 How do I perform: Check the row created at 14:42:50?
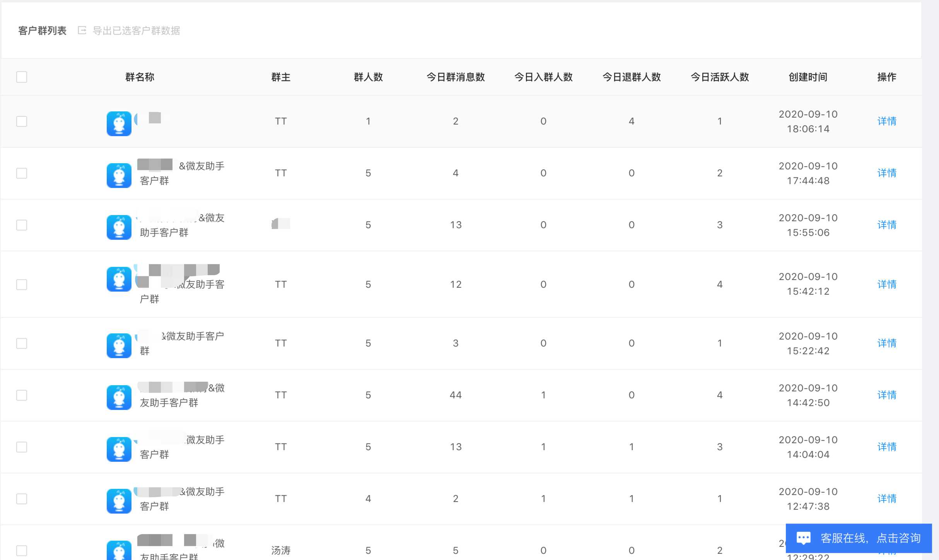(x=22, y=395)
